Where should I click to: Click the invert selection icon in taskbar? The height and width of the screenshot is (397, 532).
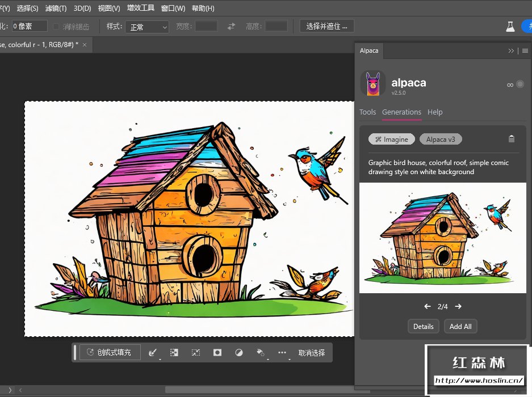click(x=174, y=353)
